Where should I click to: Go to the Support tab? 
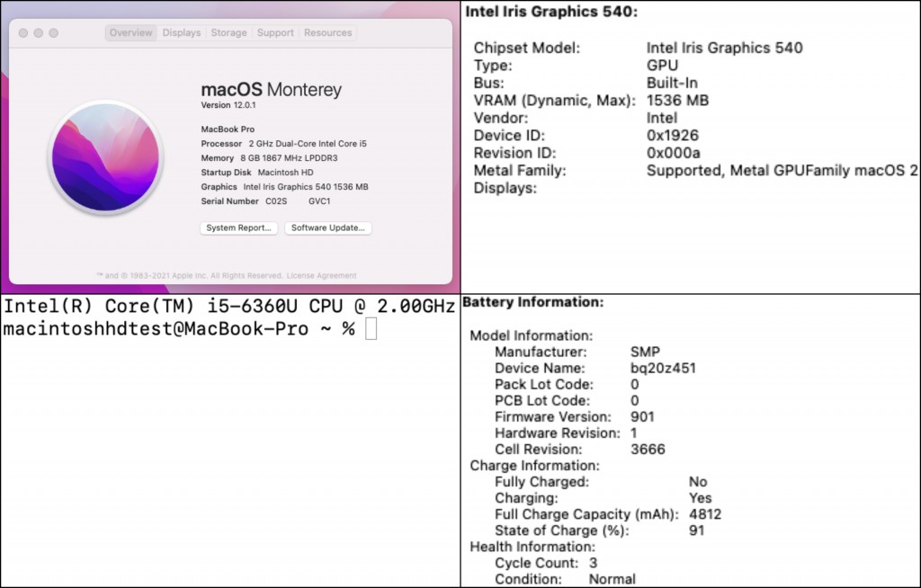(x=275, y=33)
